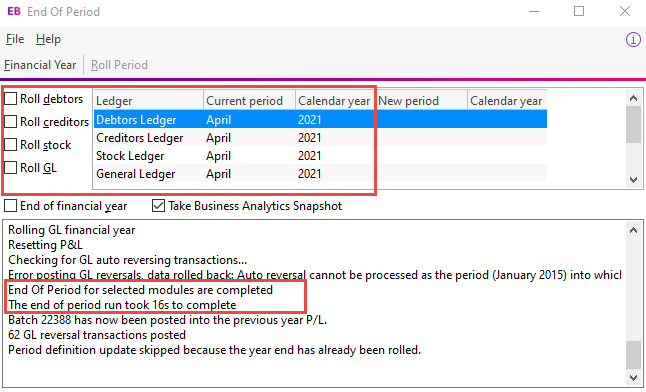Viewport: 646px width, 392px height.
Task: Open the Help menu
Action: (x=48, y=39)
